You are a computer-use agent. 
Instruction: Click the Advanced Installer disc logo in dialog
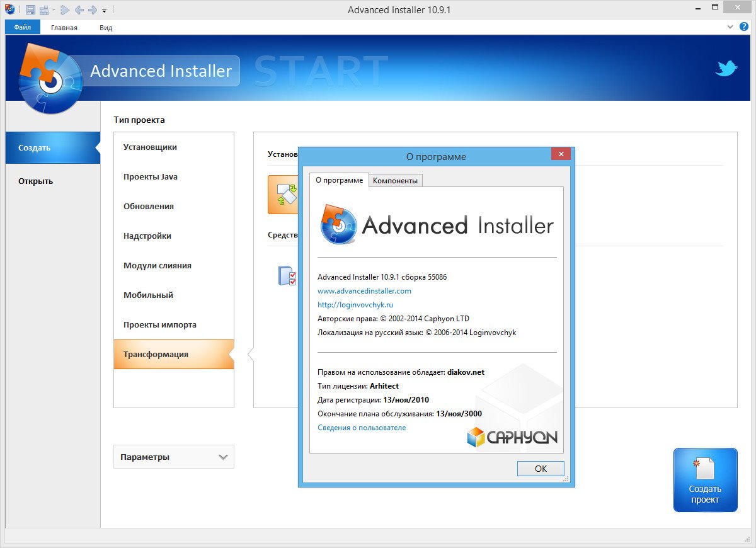click(x=338, y=224)
